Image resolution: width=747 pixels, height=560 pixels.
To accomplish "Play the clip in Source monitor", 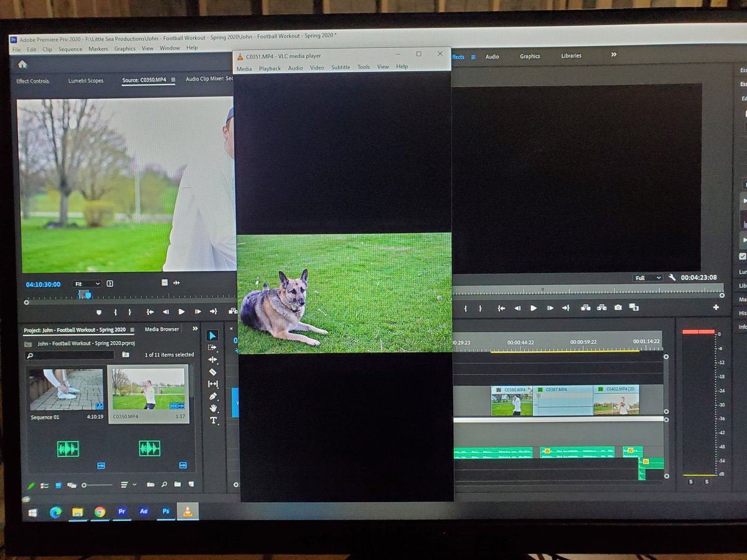I will (x=182, y=312).
